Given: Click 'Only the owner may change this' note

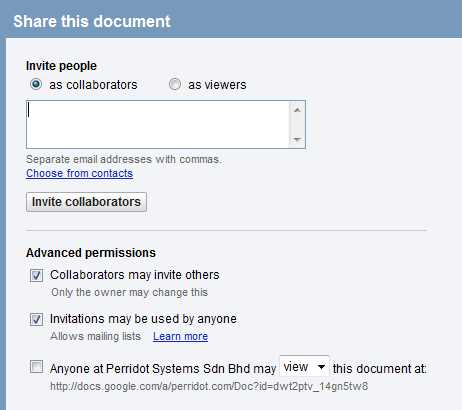Looking at the screenshot, I should tap(129, 292).
